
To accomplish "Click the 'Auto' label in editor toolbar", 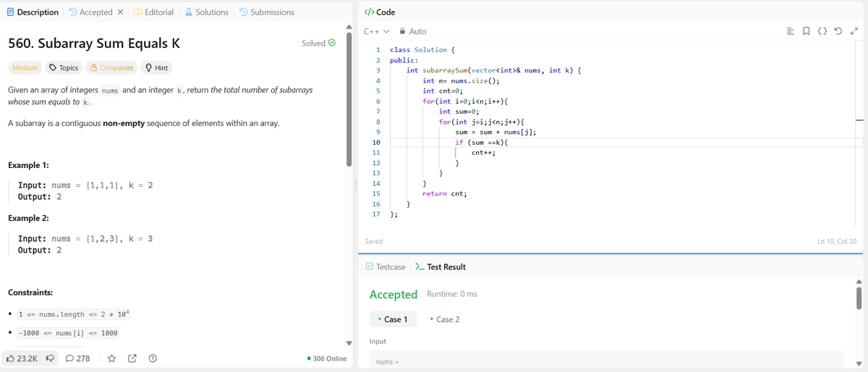I will [x=418, y=31].
